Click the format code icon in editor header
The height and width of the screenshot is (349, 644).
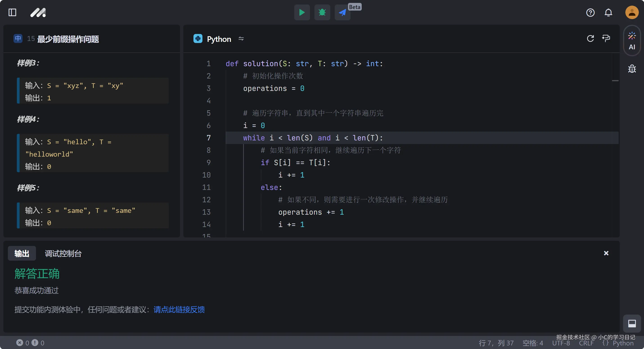click(606, 38)
